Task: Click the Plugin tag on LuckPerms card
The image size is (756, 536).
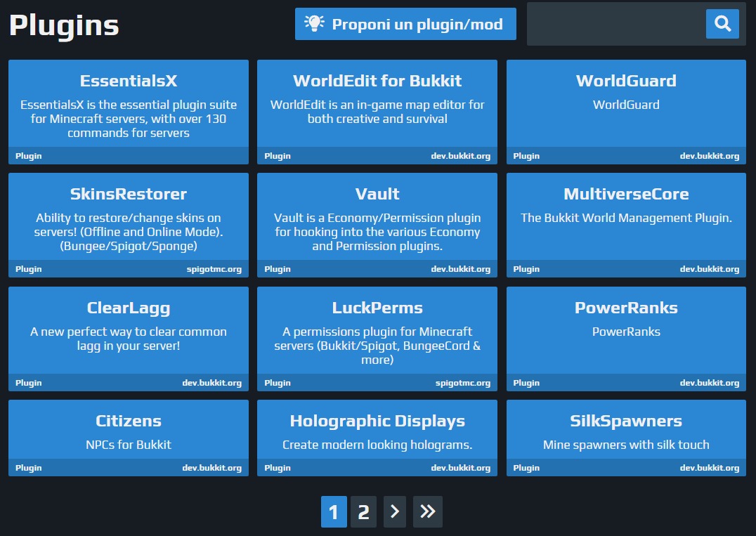Action: (278, 383)
